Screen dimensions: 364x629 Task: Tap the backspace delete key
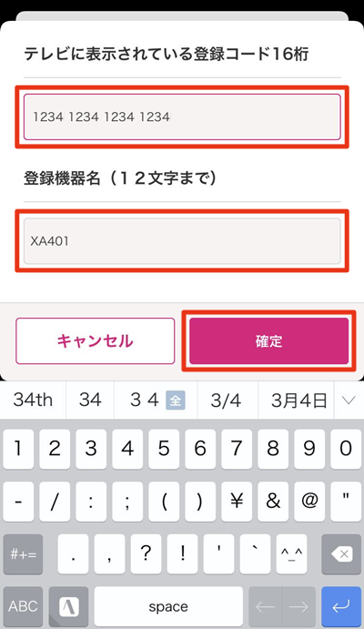coord(342,554)
